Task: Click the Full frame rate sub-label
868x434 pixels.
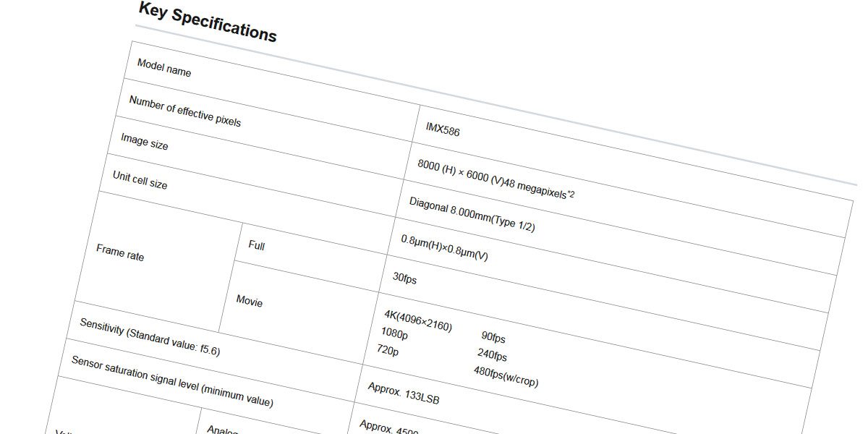Action: click(256, 245)
